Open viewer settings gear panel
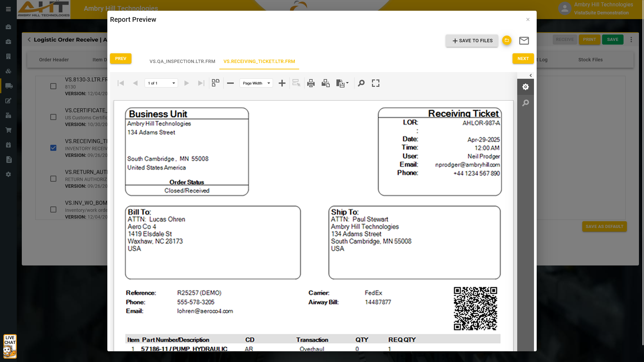Image resolution: width=644 pixels, height=362 pixels. [x=526, y=87]
